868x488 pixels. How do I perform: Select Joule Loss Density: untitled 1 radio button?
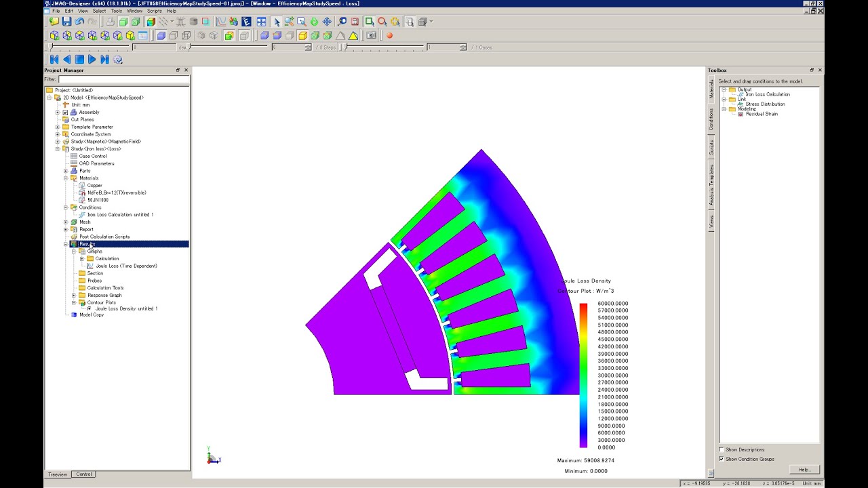[x=90, y=308]
